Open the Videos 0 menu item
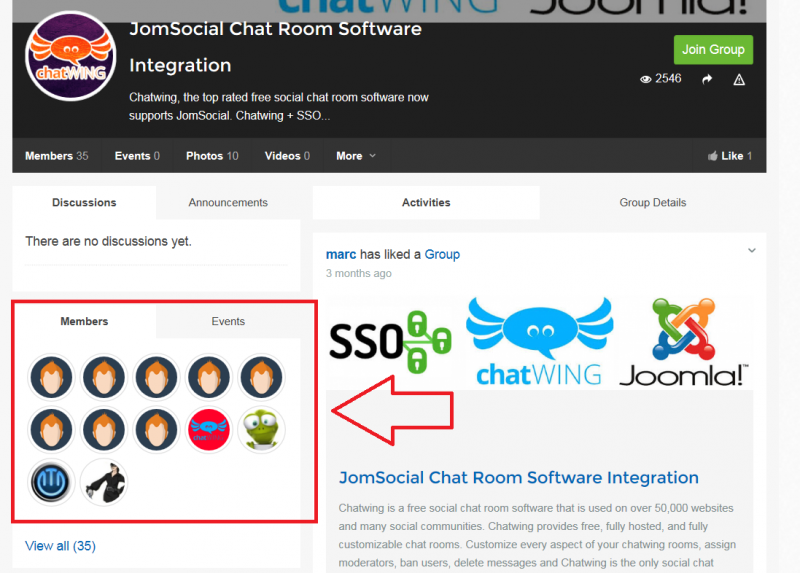800x573 pixels. pos(287,156)
